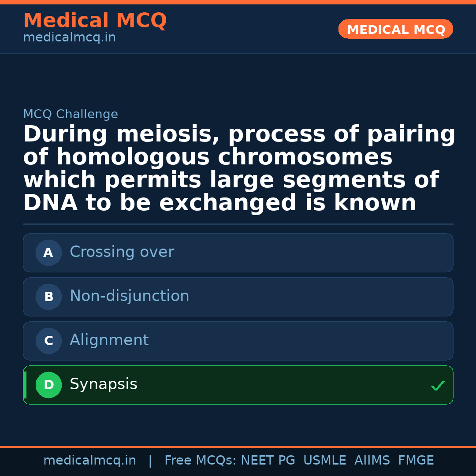
Task: Choose the Synapsis answer option
Action: pyautogui.click(x=238, y=385)
